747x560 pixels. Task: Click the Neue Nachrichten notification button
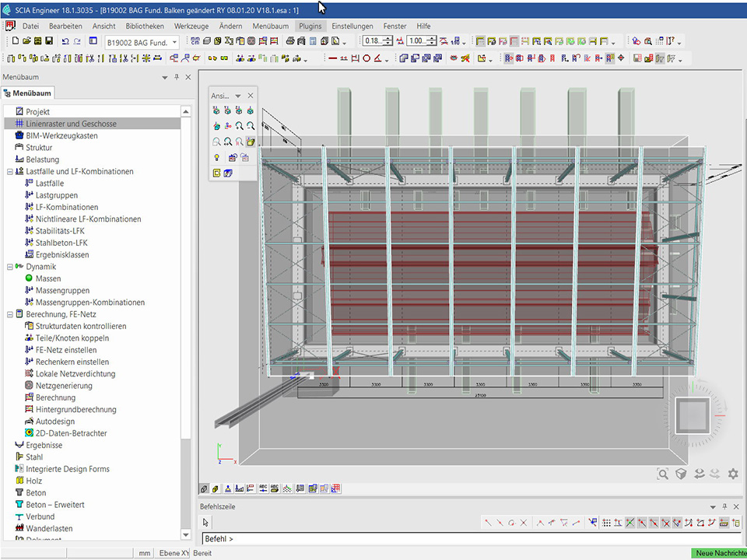coord(719,553)
